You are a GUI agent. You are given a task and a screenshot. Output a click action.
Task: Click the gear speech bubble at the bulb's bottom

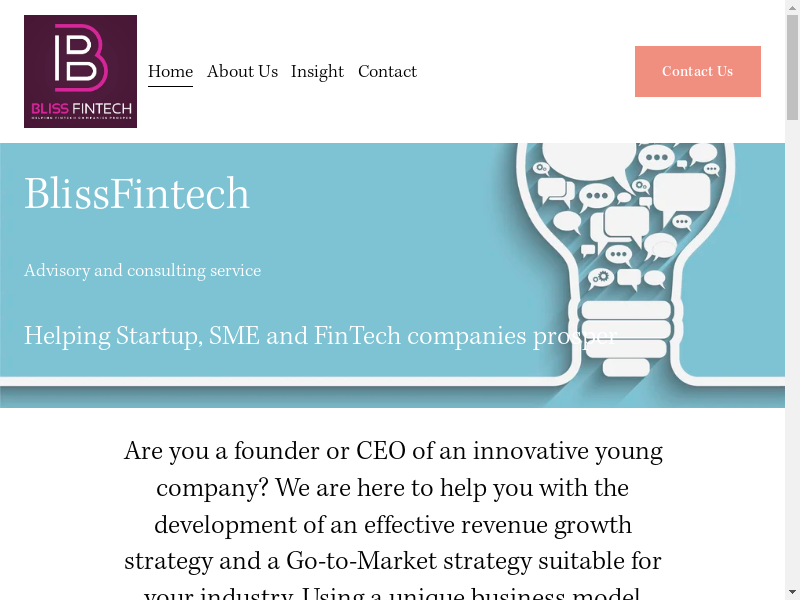[x=600, y=278]
